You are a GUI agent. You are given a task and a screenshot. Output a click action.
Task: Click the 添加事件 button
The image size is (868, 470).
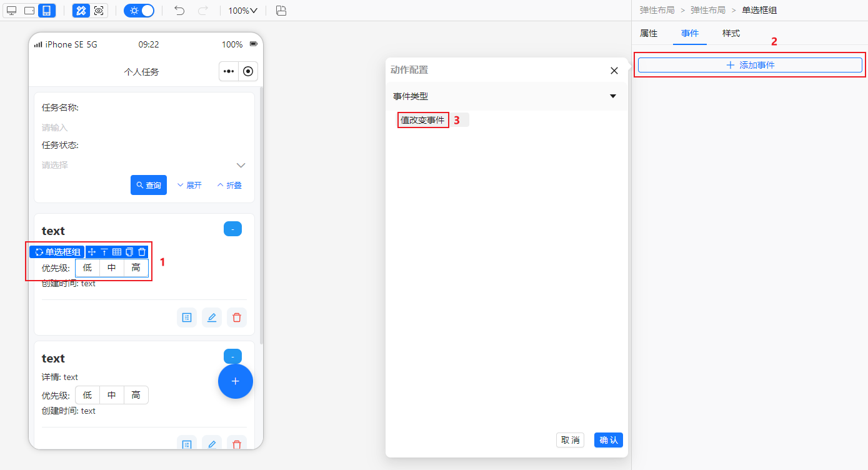pyautogui.click(x=750, y=65)
